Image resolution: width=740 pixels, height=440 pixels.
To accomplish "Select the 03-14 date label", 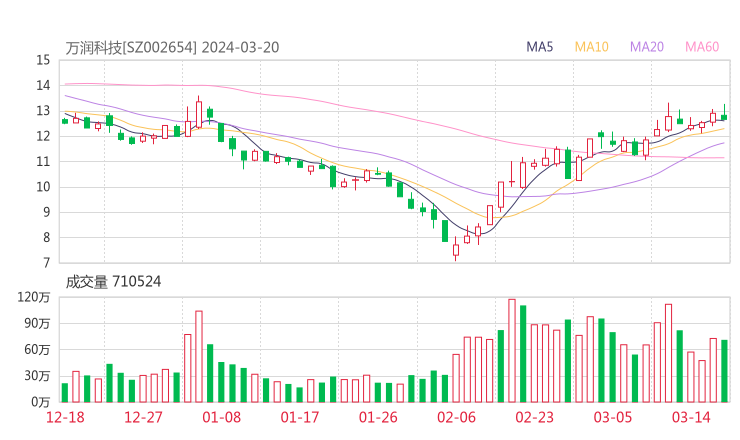I will (691, 417).
